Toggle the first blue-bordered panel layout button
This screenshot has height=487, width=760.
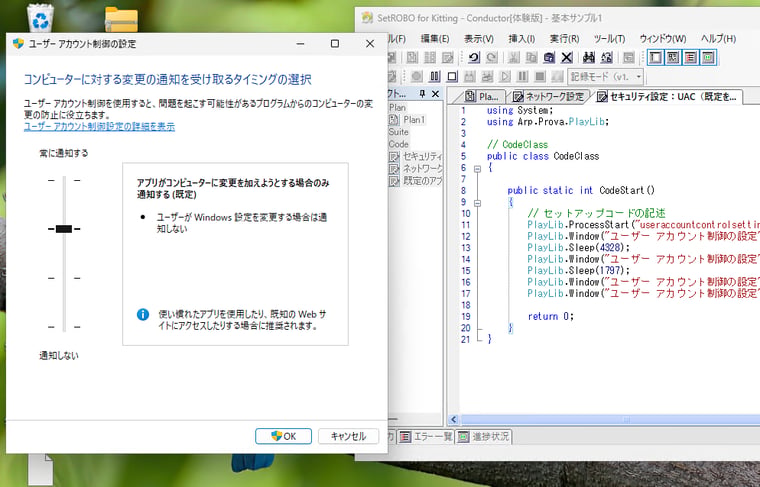[x=655, y=58]
